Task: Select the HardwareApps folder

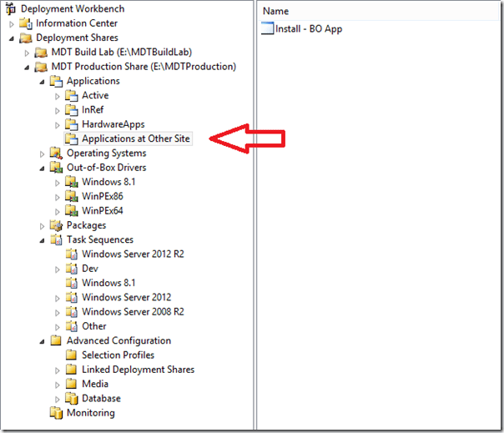Action: point(113,124)
